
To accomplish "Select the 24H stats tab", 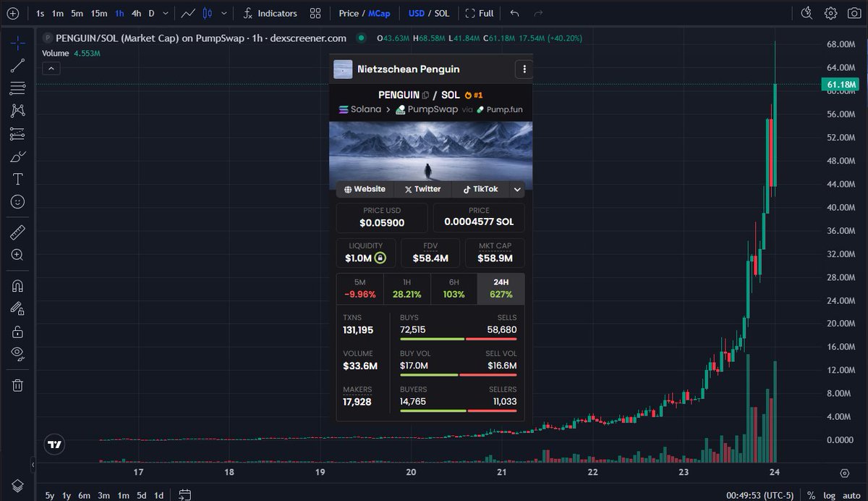I will (501, 288).
